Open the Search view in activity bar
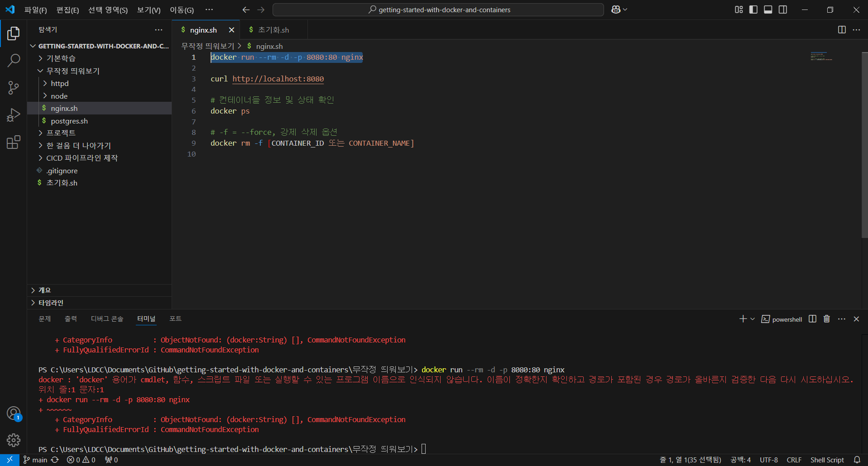Viewport: 868px width, 466px height. (14, 60)
